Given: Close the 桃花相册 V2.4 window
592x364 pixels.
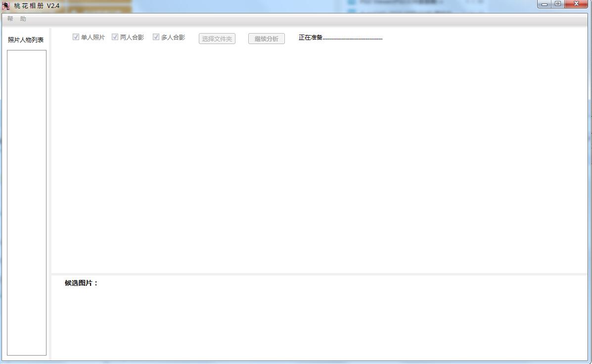Looking at the screenshot, I should click(577, 4).
